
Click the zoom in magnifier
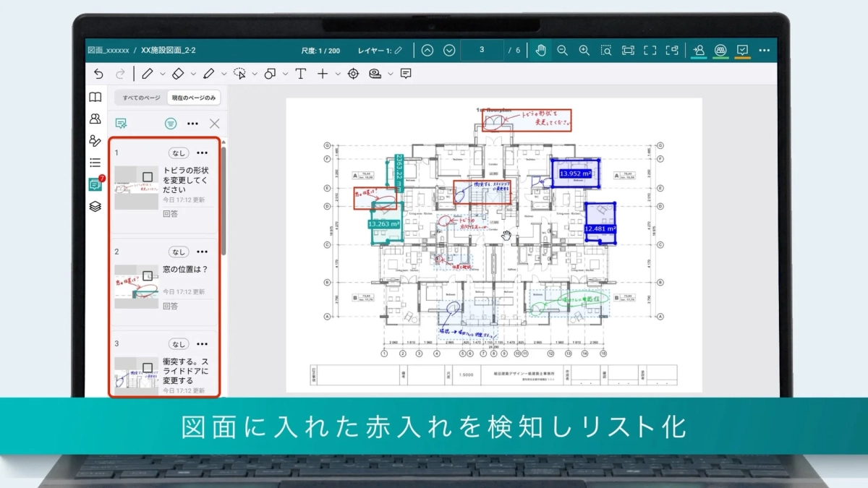pyautogui.click(x=584, y=50)
